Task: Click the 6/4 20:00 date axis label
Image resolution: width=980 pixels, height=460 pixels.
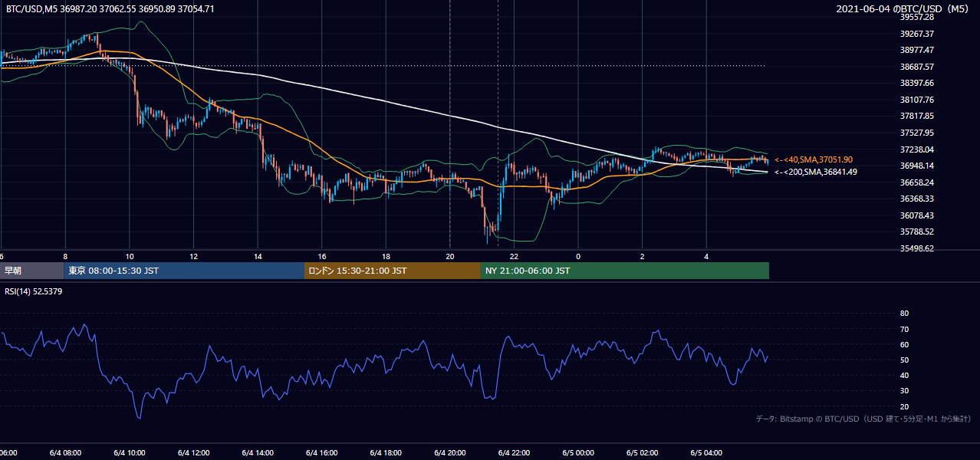Action: pyautogui.click(x=450, y=453)
